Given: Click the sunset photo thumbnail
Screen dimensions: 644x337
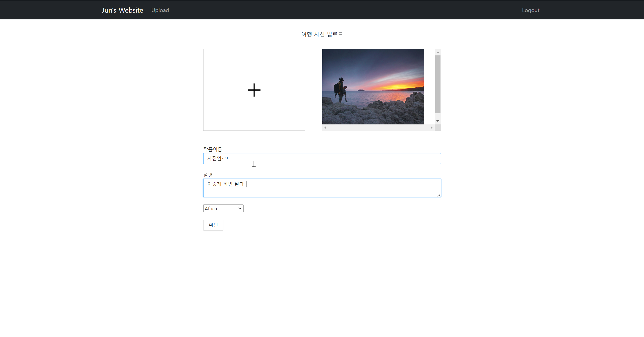Looking at the screenshot, I should tap(373, 87).
